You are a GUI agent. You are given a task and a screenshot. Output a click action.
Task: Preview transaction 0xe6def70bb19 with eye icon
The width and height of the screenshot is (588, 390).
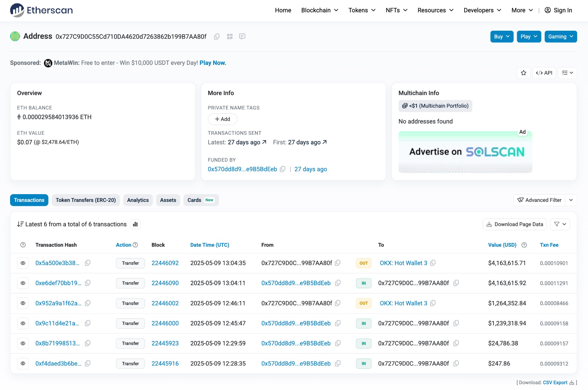tap(23, 283)
